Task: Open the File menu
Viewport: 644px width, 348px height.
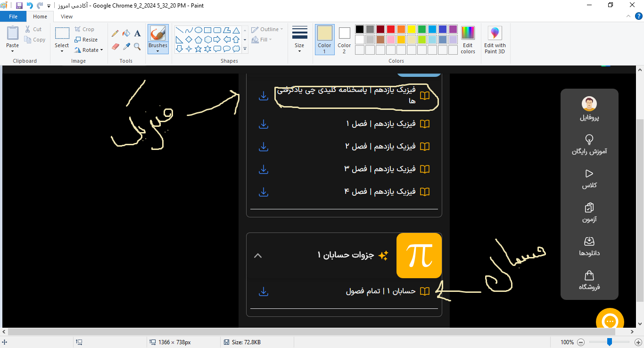Action: pos(13,17)
